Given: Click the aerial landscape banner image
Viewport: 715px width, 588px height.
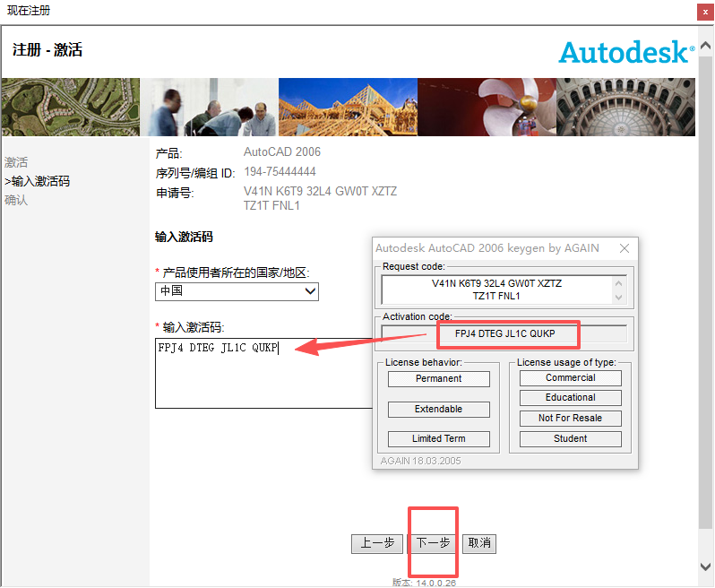Looking at the screenshot, I should (x=70, y=107).
